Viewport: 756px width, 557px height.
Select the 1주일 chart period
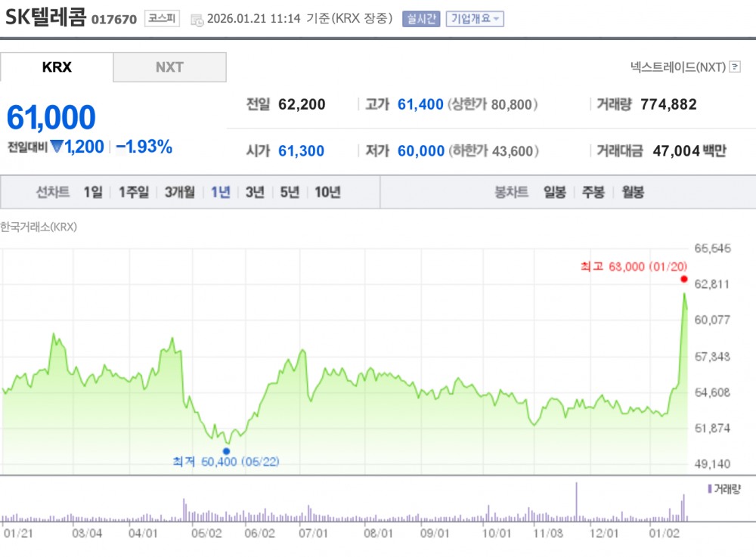(x=134, y=192)
